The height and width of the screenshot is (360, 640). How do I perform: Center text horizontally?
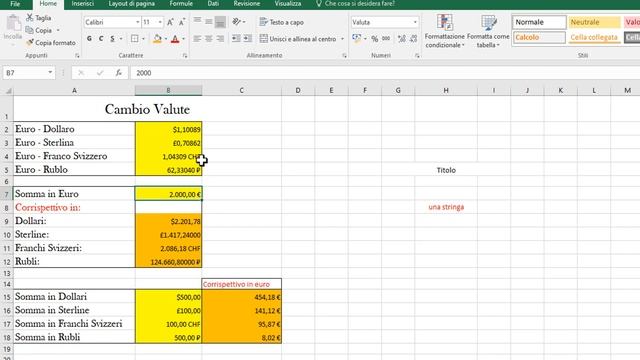209,39
